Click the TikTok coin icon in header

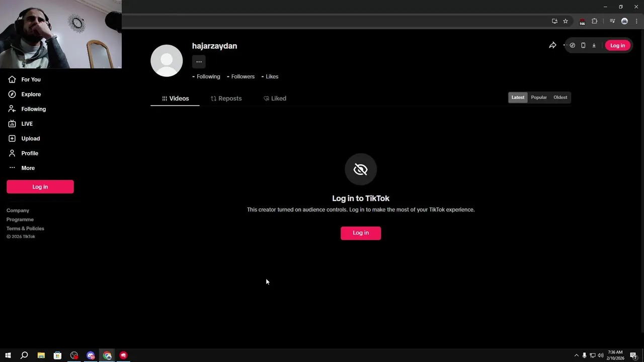(572, 45)
